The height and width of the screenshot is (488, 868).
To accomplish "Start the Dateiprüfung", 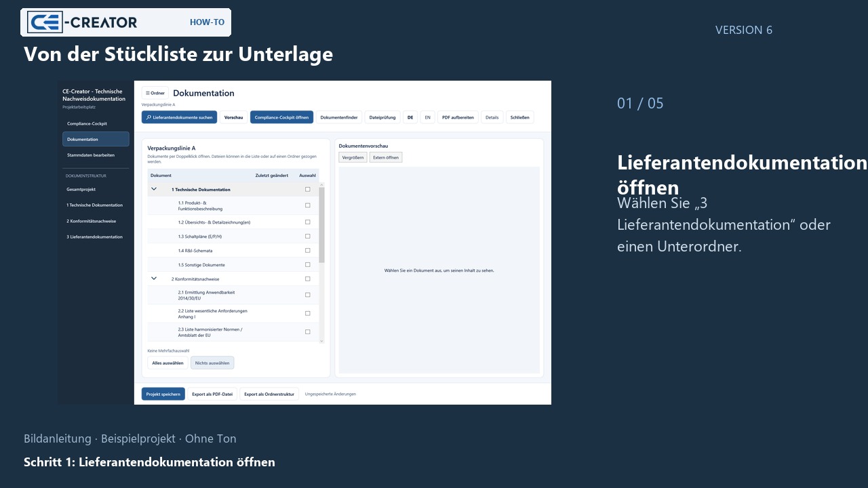I will pos(382,117).
